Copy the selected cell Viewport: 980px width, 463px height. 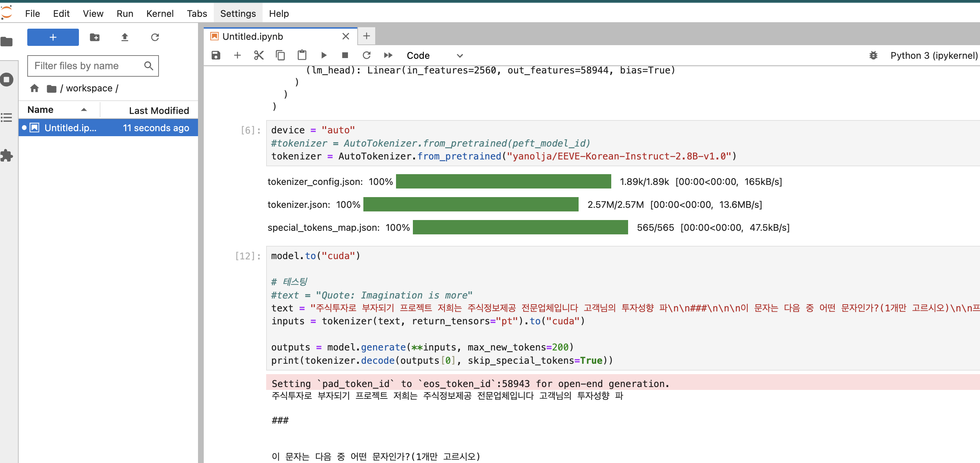(x=281, y=56)
